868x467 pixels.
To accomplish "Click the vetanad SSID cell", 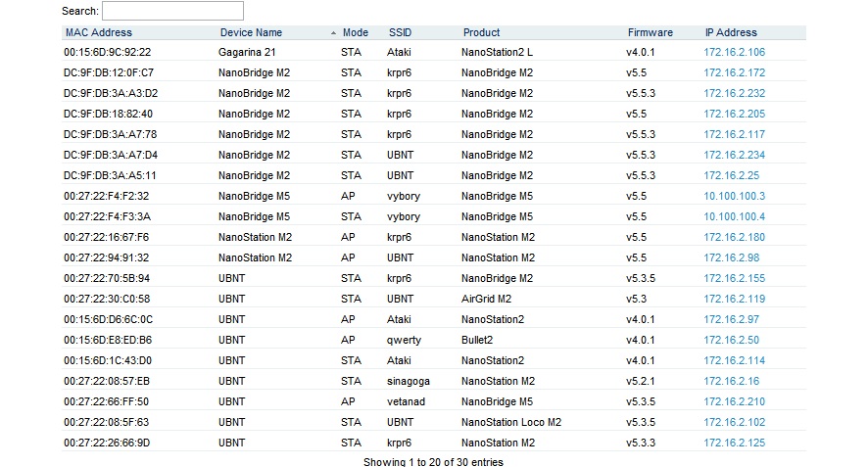I will pyautogui.click(x=406, y=401).
